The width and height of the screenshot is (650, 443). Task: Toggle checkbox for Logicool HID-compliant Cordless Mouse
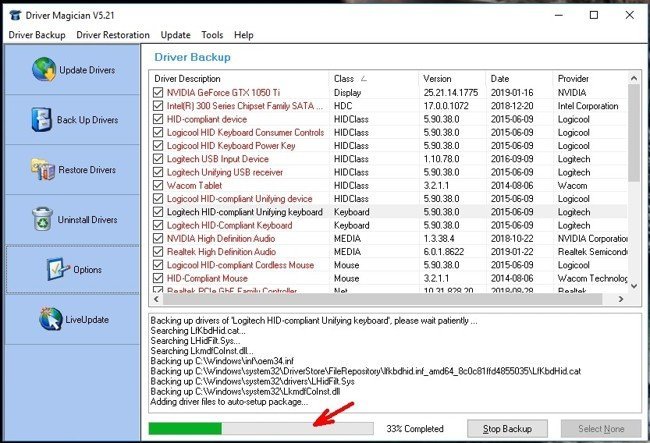point(158,265)
